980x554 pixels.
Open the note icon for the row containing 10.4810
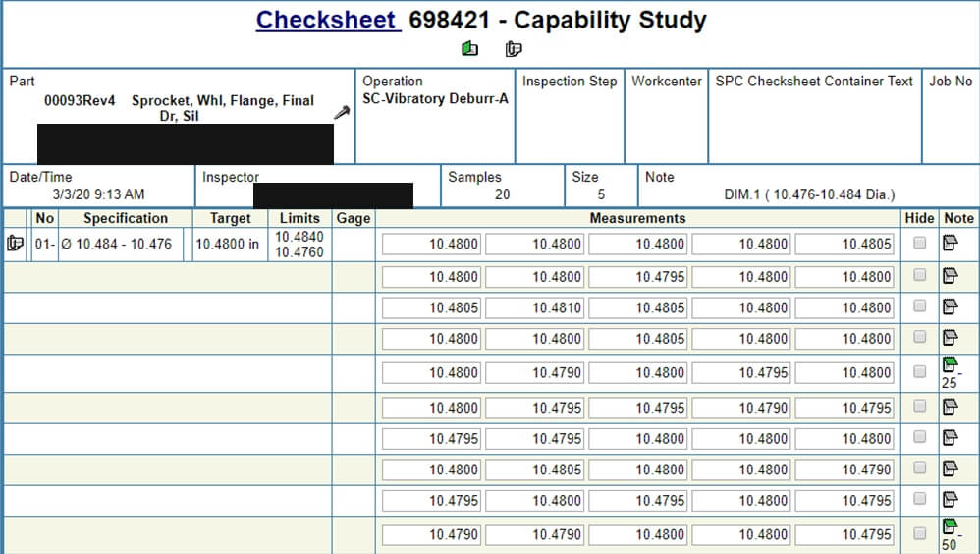(950, 307)
